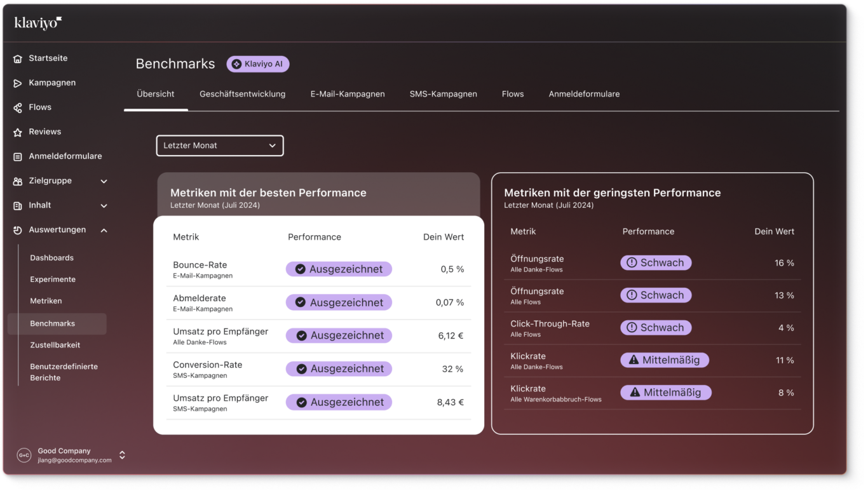868x493 pixels.
Task: Click the Flows sidebar icon
Action: [18, 108]
